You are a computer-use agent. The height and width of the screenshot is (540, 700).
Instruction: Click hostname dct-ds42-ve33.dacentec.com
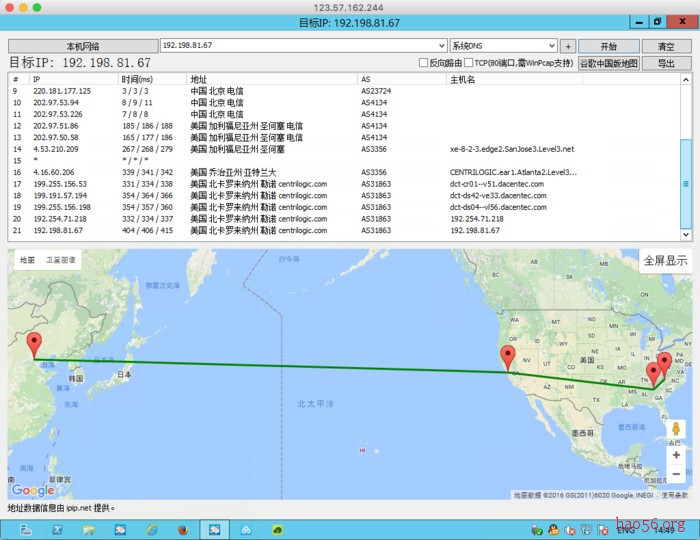pyautogui.click(x=498, y=195)
